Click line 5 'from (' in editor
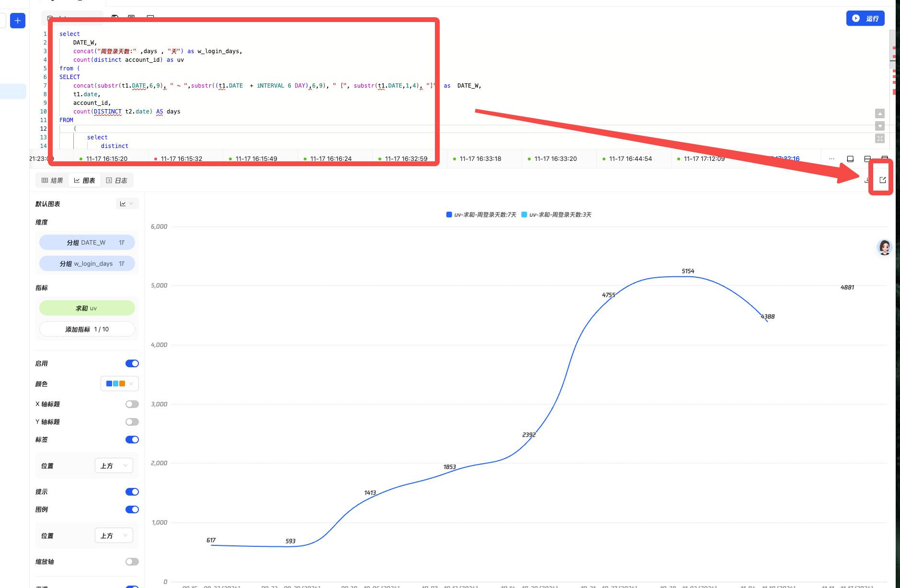This screenshot has height=588, width=900. coord(69,68)
